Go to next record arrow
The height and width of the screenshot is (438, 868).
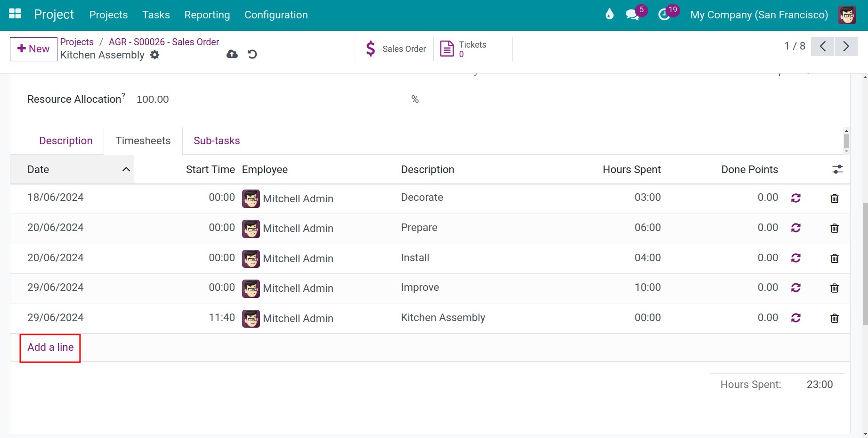pos(846,46)
